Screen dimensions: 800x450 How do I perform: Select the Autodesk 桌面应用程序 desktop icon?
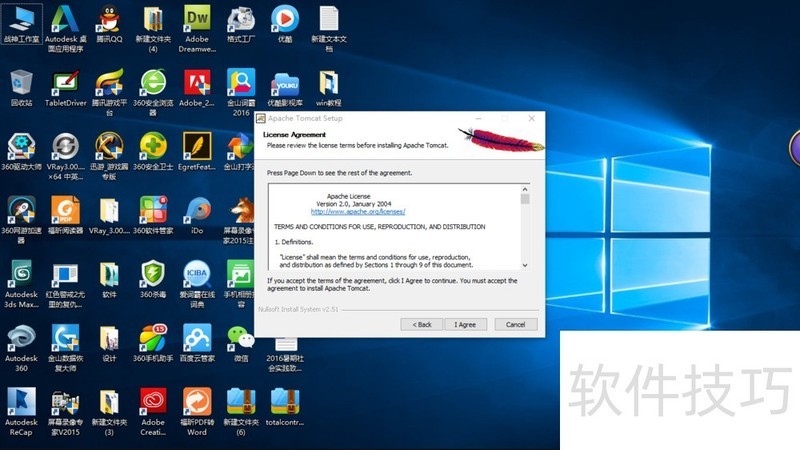click(x=65, y=28)
